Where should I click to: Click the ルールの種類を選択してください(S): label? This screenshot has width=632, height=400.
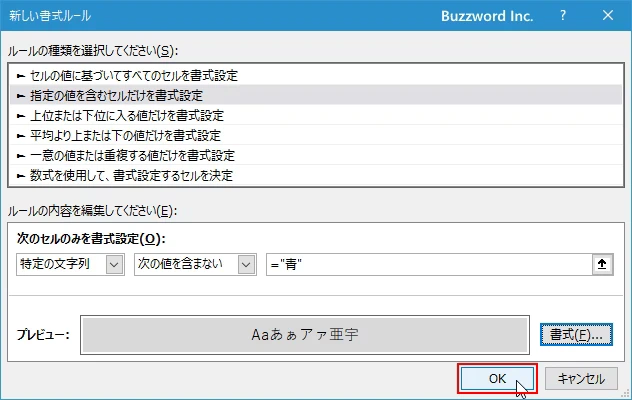[x=93, y=51]
